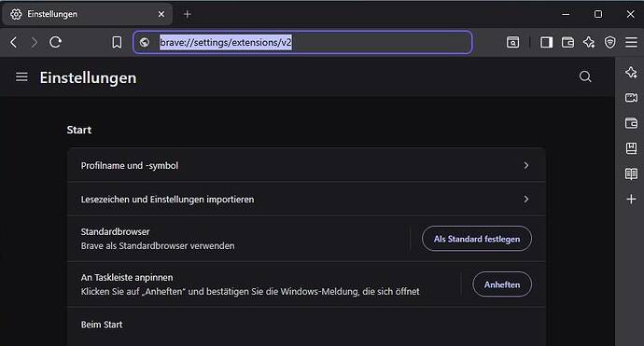
Task: Add a new item to the sidebar
Action: tap(631, 199)
